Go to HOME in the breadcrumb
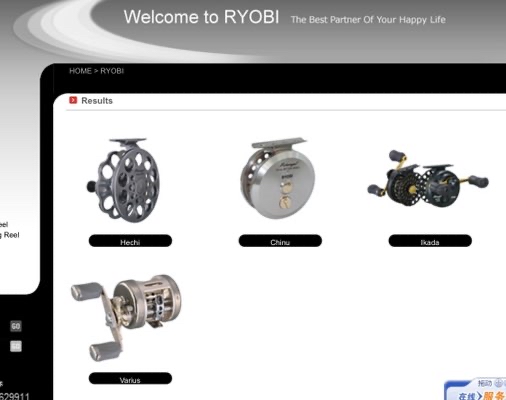This screenshot has width=506, height=400. coord(80,71)
